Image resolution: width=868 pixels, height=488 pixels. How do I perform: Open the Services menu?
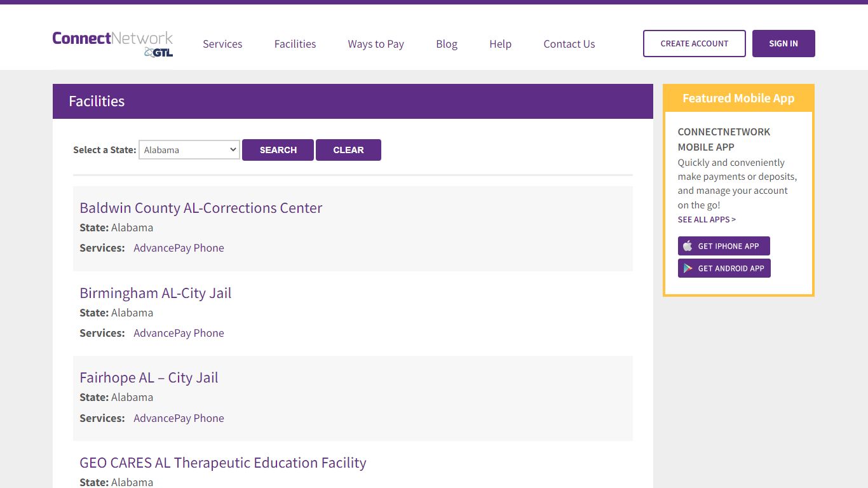click(222, 44)
